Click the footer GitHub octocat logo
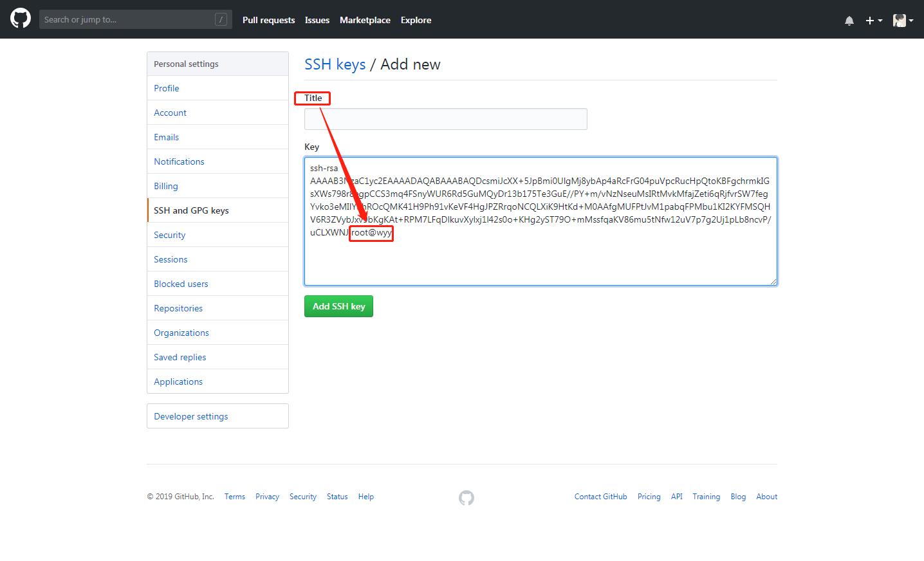924x561 pixels. [x=467, y=497]
